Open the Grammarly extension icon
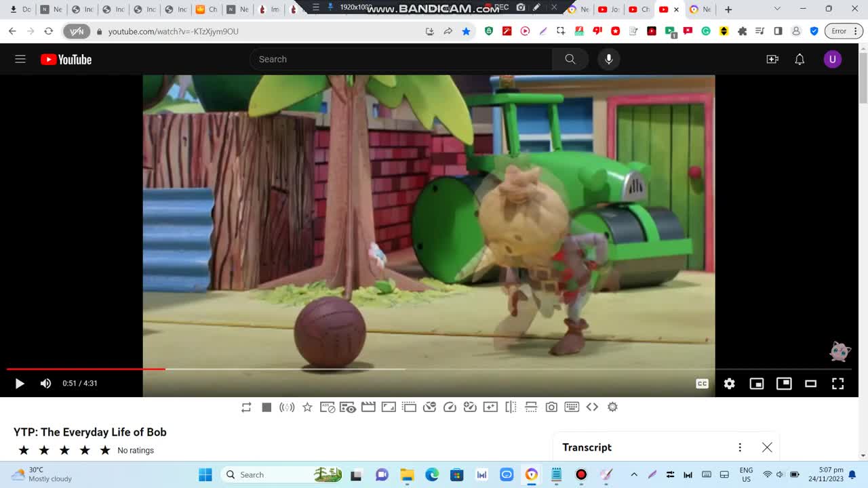Image resolution: width=868 pixels, height=488 pixels. coord(706,31)
